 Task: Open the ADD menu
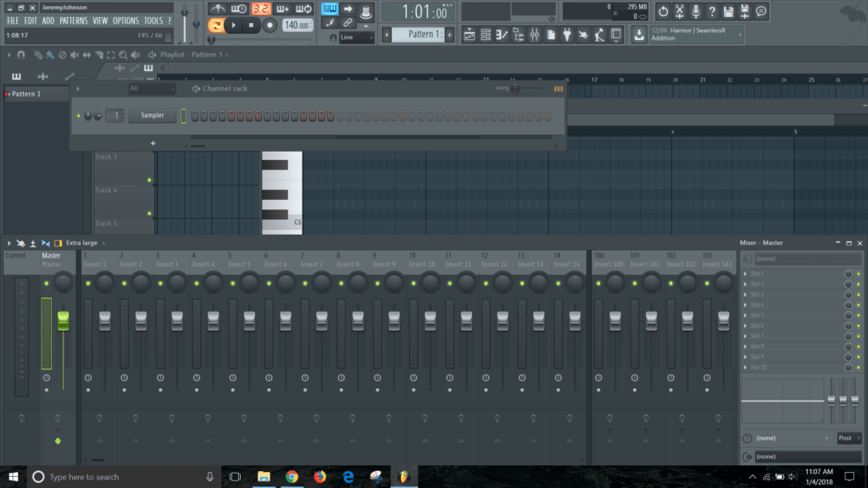48,20
